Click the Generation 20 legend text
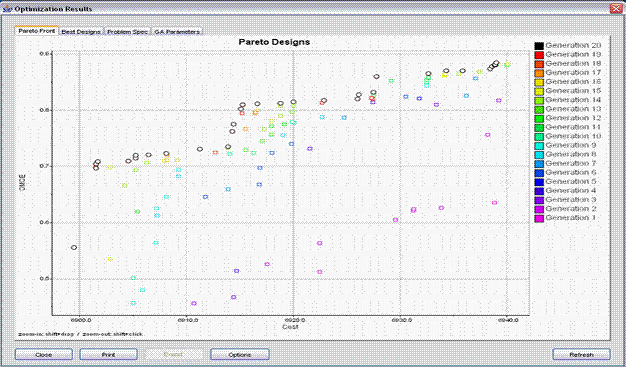This screenshot has height=367, width=626. pyautogui.click(x=573, y=46)
